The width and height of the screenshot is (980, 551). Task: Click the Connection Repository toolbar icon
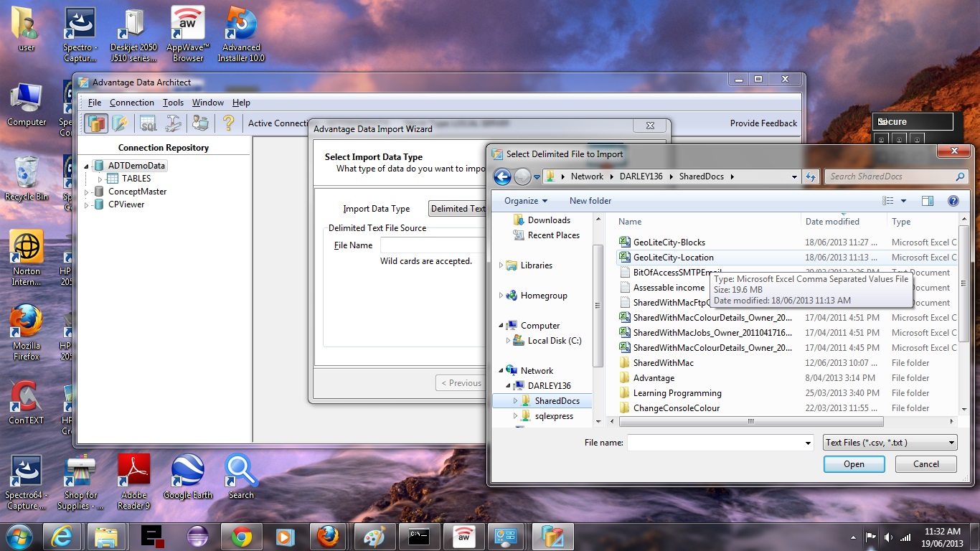click(x=95, y=123)
